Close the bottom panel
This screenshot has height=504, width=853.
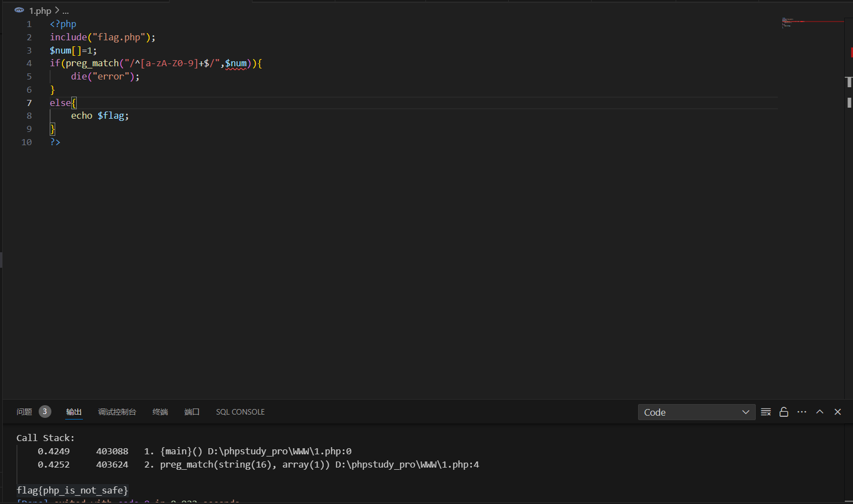pyautogui.click(x=838, y=412)
